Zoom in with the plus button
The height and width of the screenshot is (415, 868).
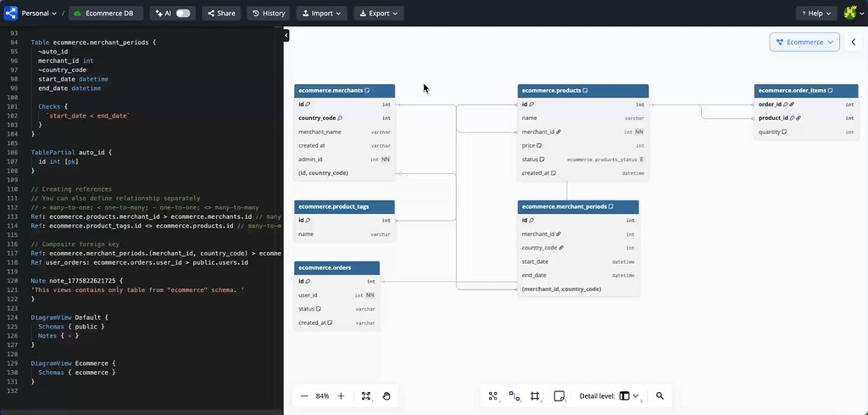pos(341,396)
